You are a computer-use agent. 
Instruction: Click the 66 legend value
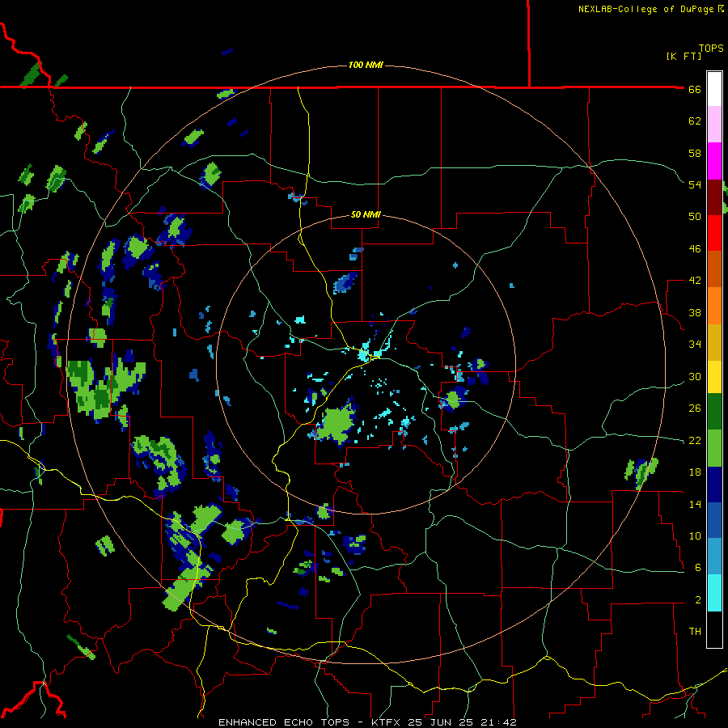pos(695,89)
